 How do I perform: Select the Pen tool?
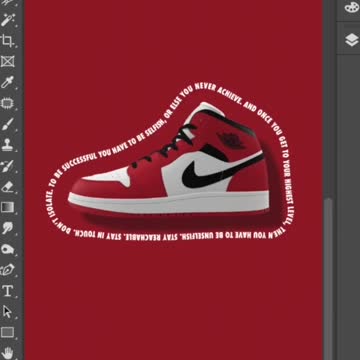(7, 270)
